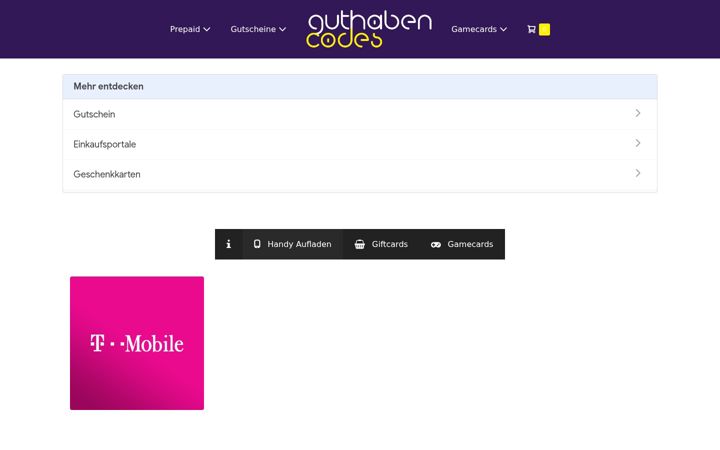Click the Mehr entdecken heading
The height and width of the screenshot is (450, 720).
[x=108, y=86]
